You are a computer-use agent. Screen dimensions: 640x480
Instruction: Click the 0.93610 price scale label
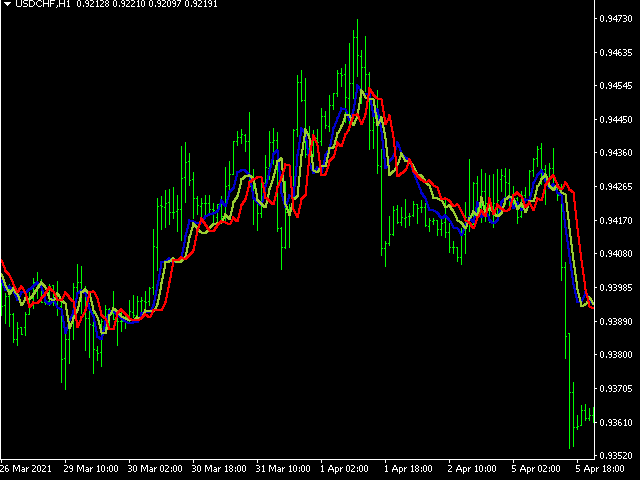(x=616, y=422)
